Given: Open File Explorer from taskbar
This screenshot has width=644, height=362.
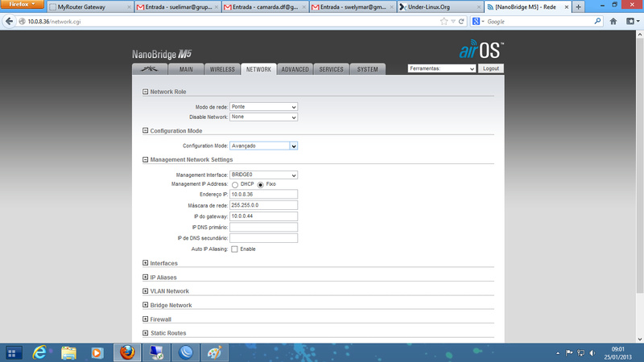Looking at the screenshot, I should (68, 352).
